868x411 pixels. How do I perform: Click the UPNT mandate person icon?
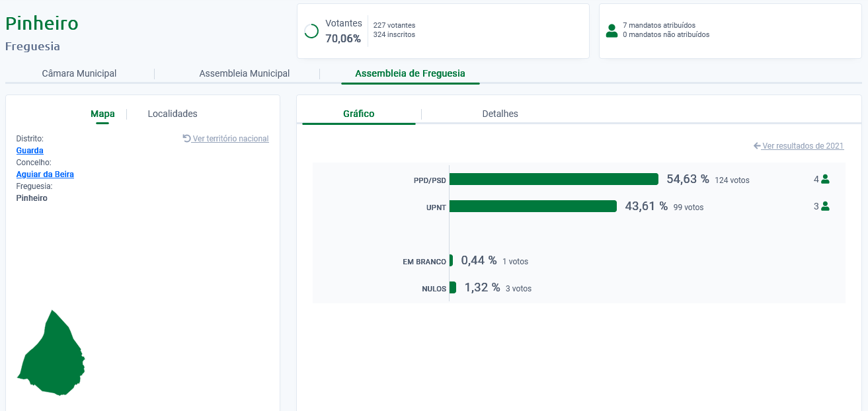pos(825,206)
